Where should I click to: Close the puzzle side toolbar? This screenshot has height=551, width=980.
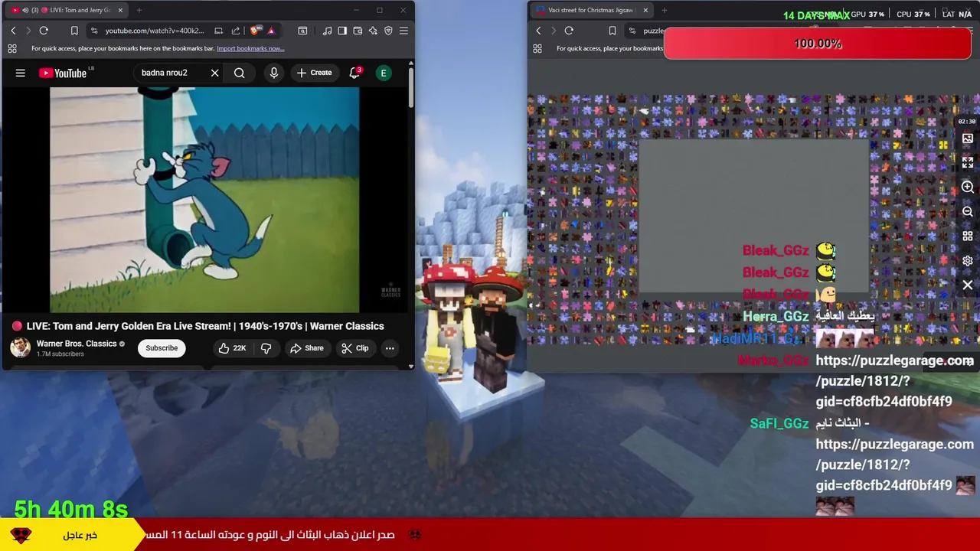[x=968, y=285]
